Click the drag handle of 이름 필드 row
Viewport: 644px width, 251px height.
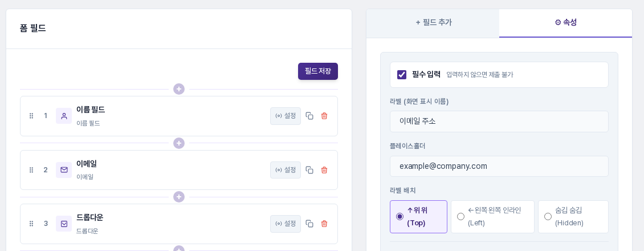click(31, 116)
